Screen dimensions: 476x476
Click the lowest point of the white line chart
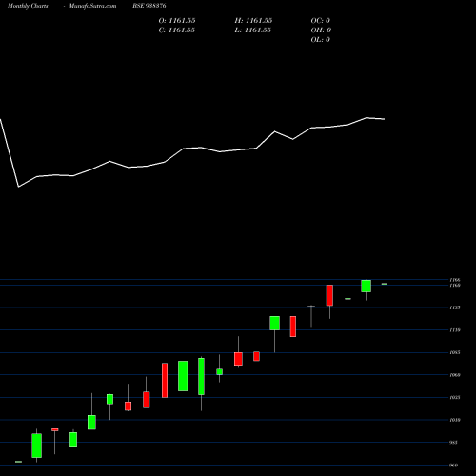19,187
